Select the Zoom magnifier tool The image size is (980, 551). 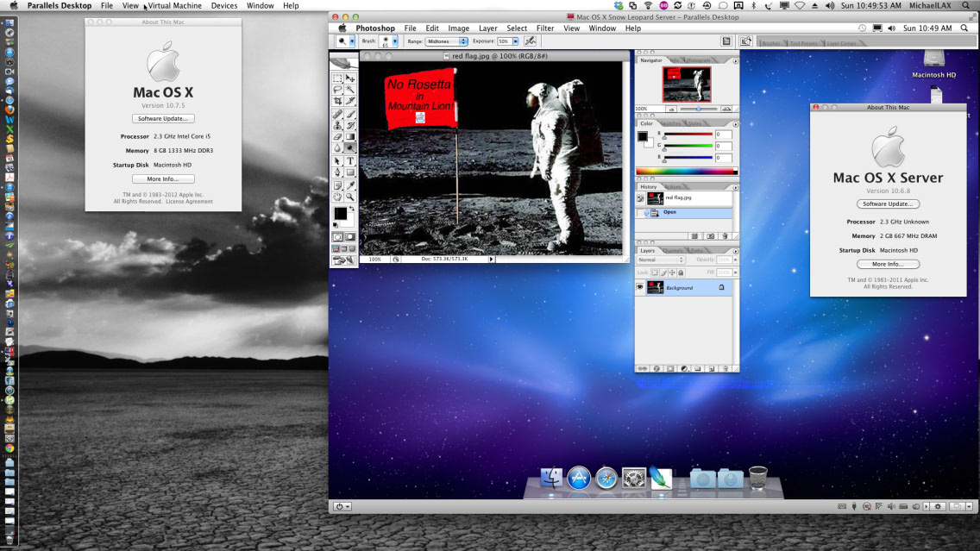350,197
